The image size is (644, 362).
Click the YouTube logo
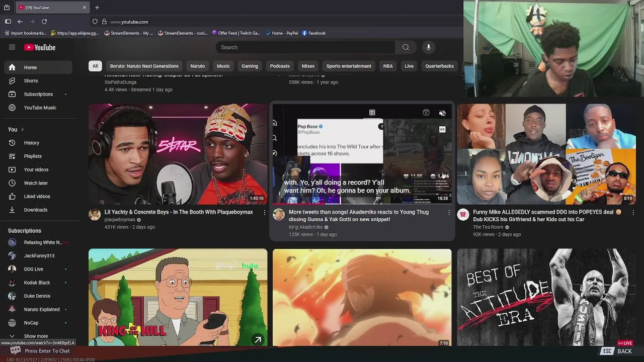40,47
